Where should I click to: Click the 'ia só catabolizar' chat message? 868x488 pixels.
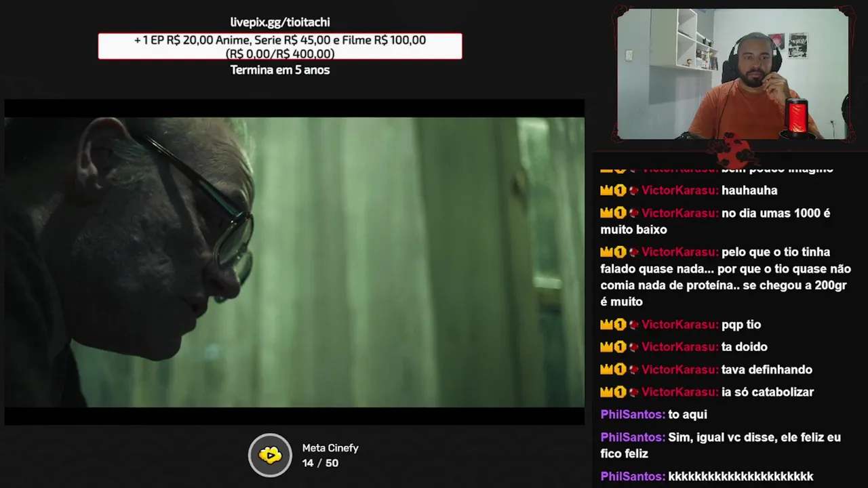(x=707, y=392)
